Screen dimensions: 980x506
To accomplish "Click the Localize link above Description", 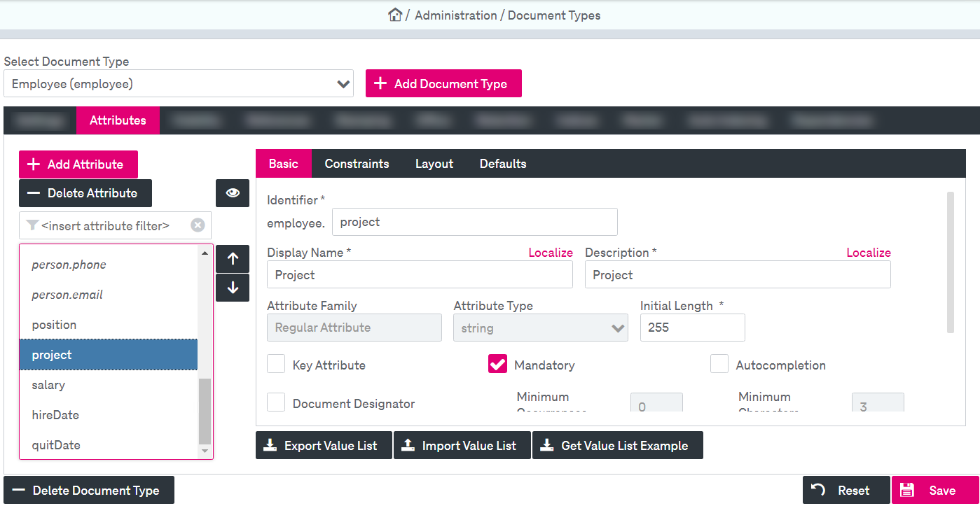I will pos(869,252).
